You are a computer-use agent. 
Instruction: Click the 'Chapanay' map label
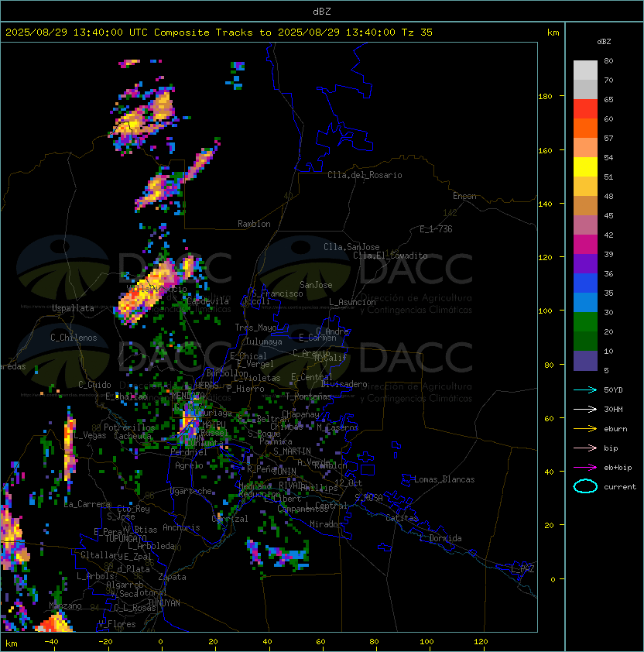click(x=300, y=414)
